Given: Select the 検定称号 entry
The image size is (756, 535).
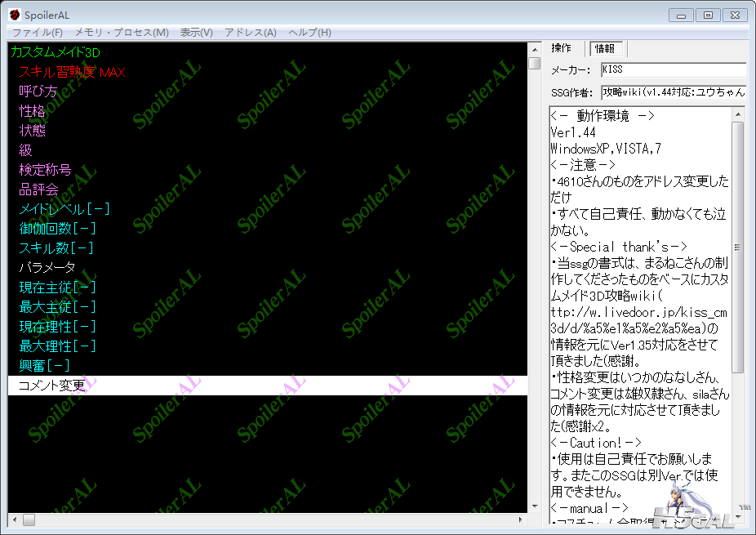Looking at the screenshot, I should pyautogui.click(x=45, y=170).
